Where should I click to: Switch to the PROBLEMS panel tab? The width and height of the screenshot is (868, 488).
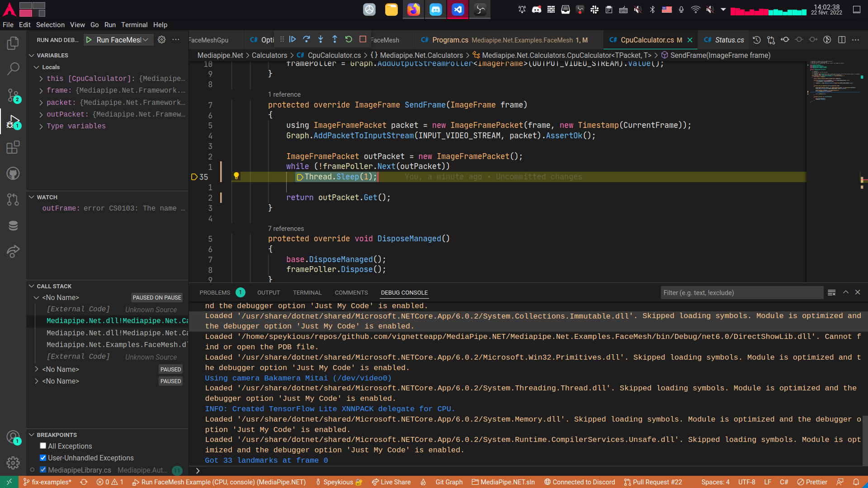pos(222,292)
